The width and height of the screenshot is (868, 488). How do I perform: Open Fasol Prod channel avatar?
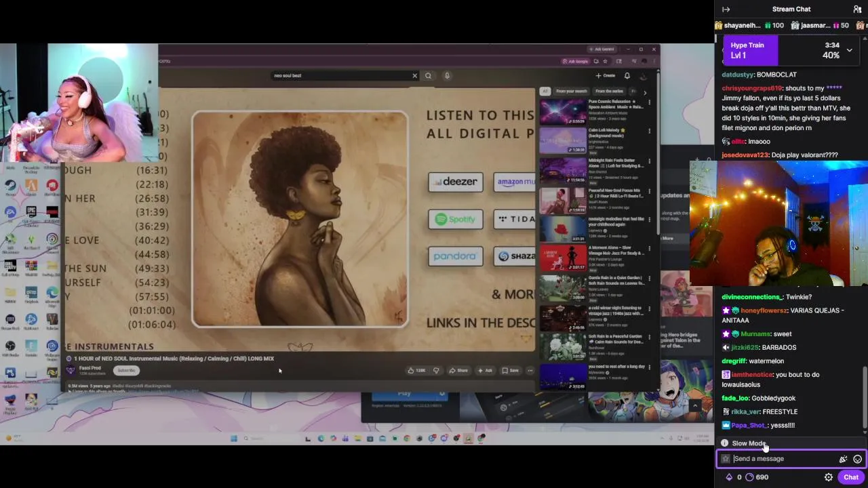tap(71, 370)
